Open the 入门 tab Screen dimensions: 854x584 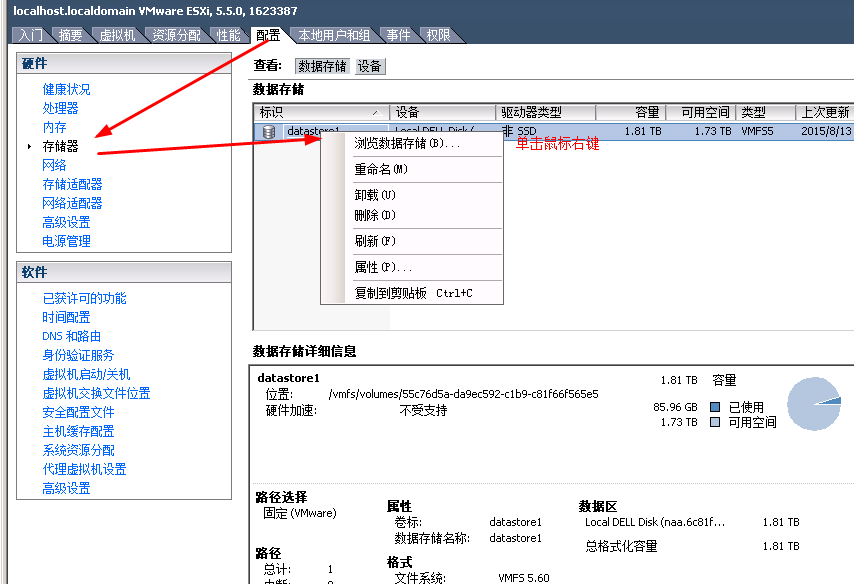pos(30,35)
